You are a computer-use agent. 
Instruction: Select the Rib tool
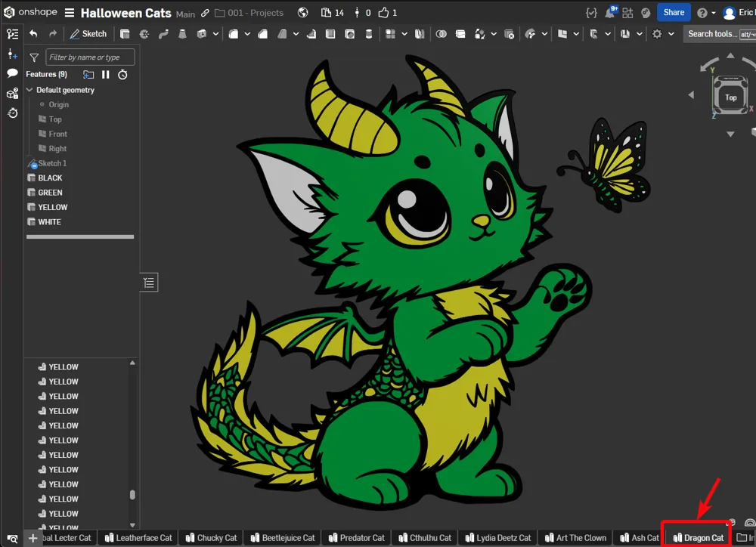[x=311, y=34]
